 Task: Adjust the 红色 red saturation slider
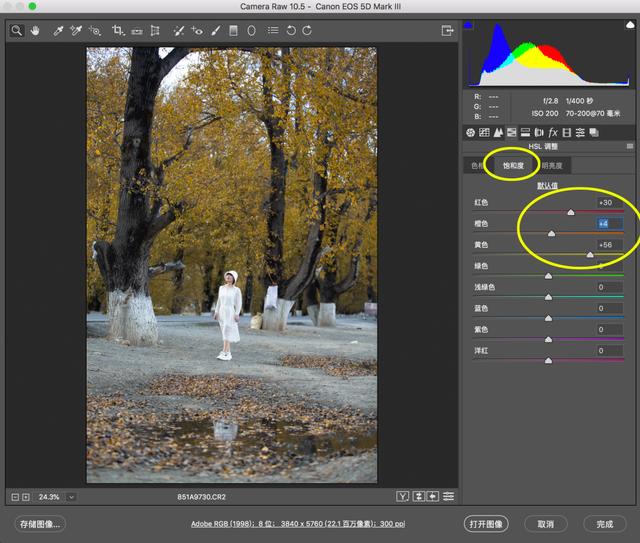[571, 212]
